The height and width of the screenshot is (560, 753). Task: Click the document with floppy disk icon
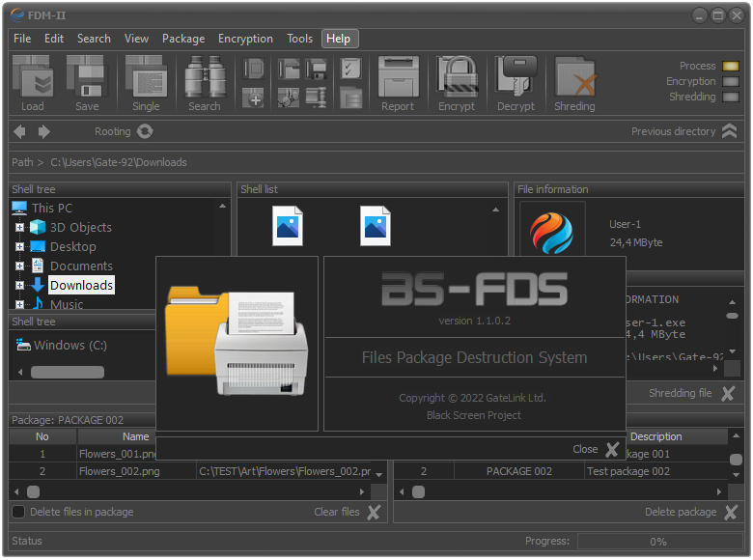[x=316, y=69]
